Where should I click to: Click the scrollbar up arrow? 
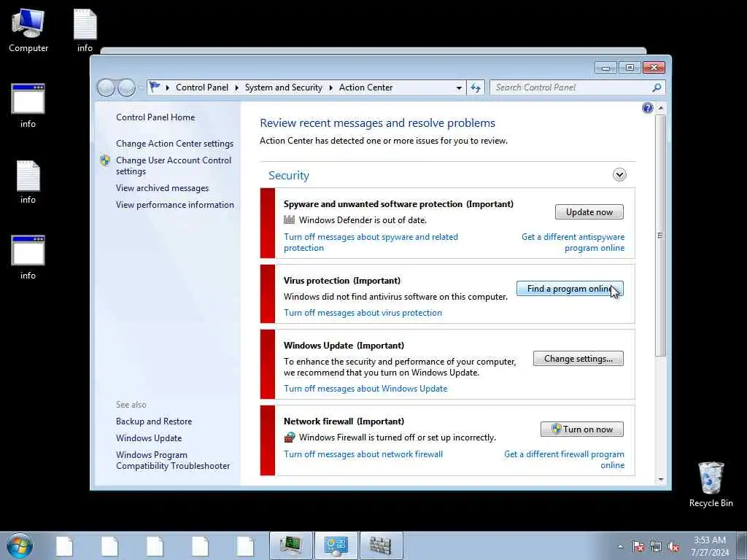[660, 108]
